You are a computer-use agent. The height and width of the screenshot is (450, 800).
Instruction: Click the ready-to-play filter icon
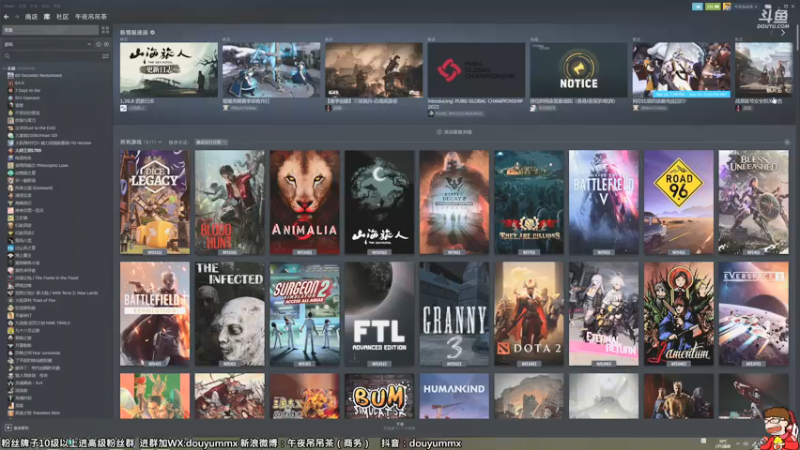tap(106, 44)
